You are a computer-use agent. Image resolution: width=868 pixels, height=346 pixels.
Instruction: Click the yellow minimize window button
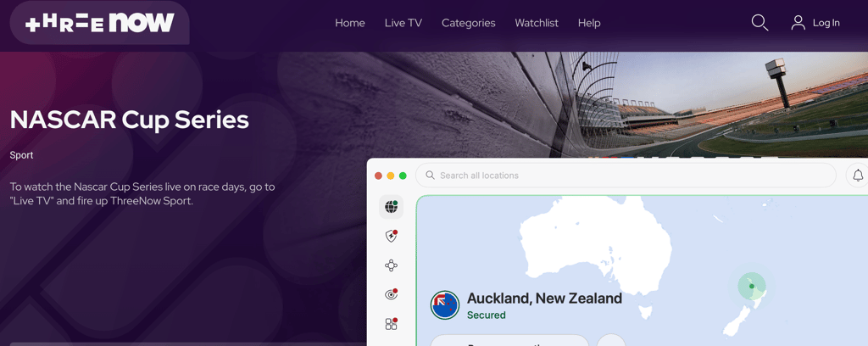[391, 176]
